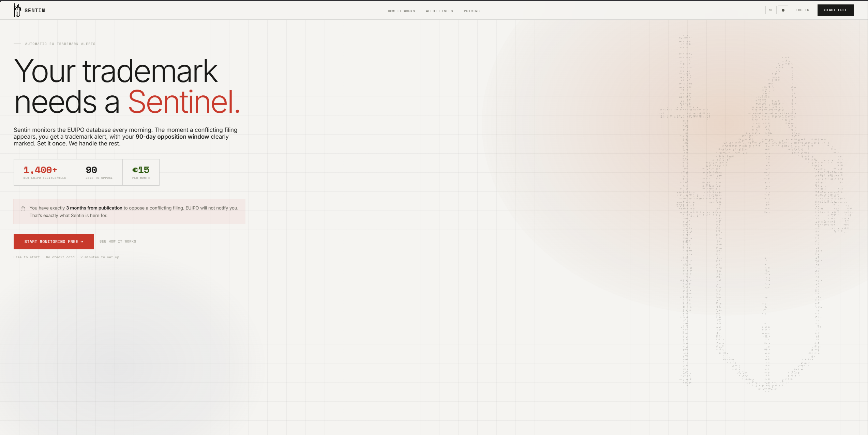Click the 'Your trademark needs a Sentinel.' headline
Image resolution: width=868 pixels, height=435 pixels.
127,87
